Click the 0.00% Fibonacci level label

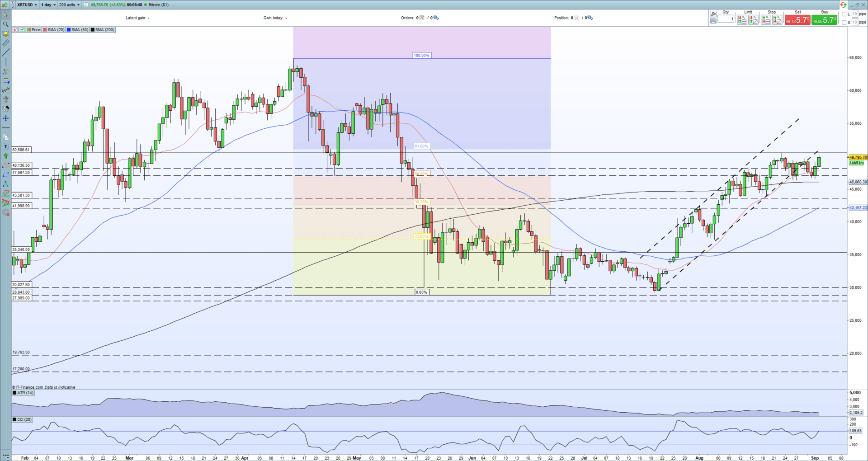[421, 292]
